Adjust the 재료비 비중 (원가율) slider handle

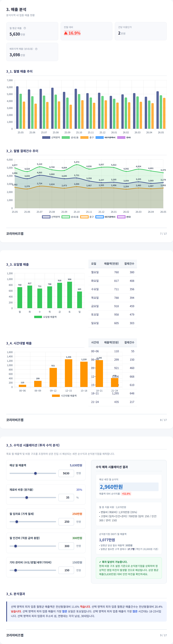pyautogui.click(x=27, y=498)
